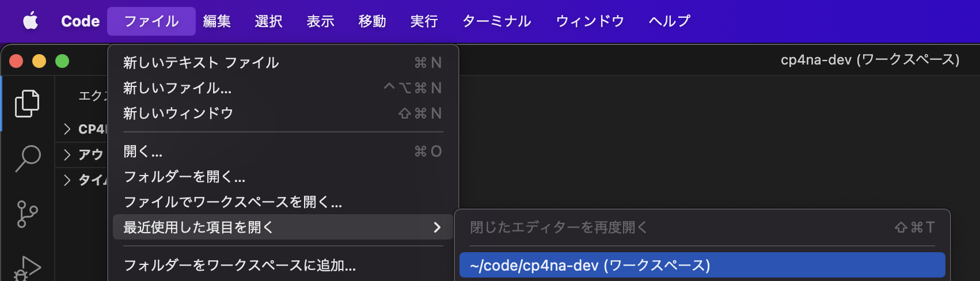Choose 開く... menu entry
980x281 pixels.
[x=283, y=151]
